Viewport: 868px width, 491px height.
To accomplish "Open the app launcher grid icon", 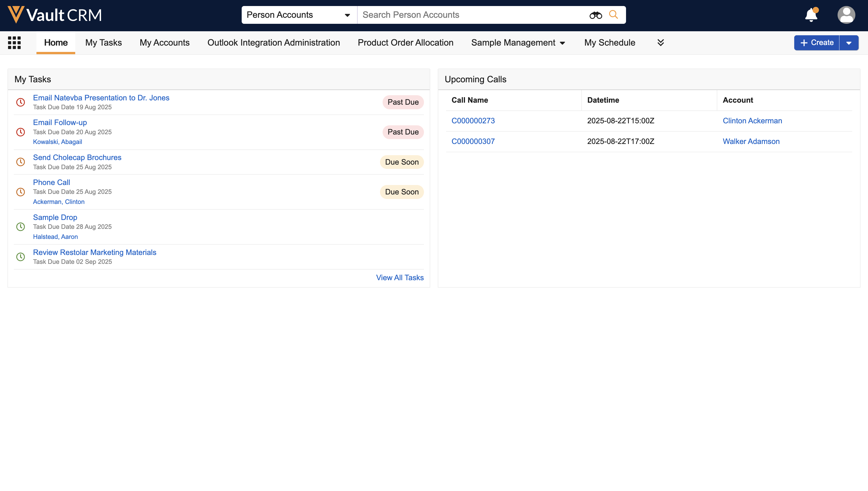I will [14, 42].
